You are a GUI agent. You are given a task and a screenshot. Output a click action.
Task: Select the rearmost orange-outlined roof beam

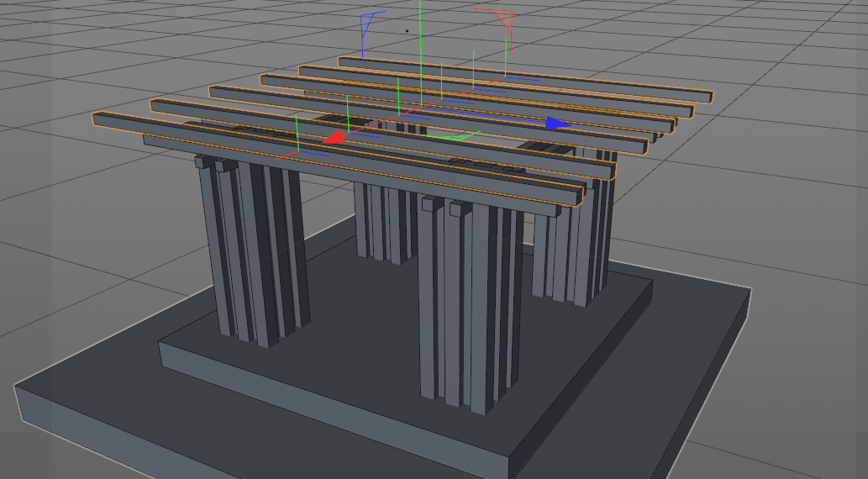tap(526, 80)
